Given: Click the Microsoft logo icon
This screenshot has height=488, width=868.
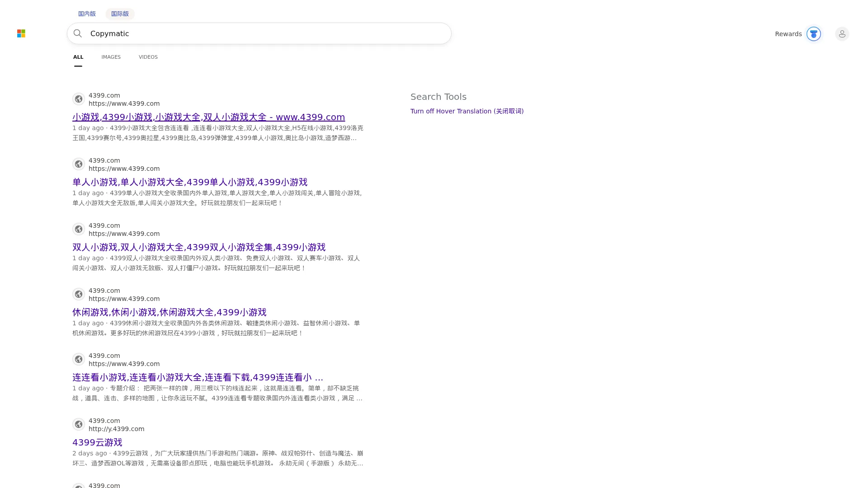Looking at the screenshot, I should pos(21,33).
